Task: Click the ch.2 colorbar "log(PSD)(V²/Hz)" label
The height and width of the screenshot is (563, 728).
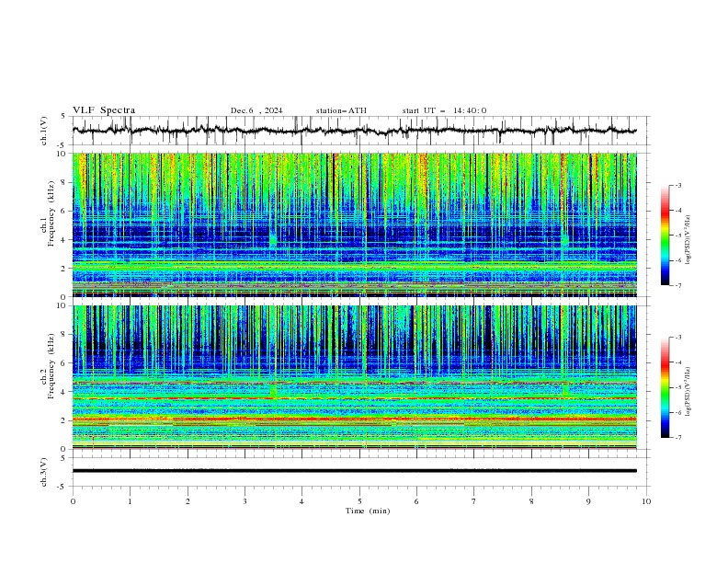Action: click(689, 391)
